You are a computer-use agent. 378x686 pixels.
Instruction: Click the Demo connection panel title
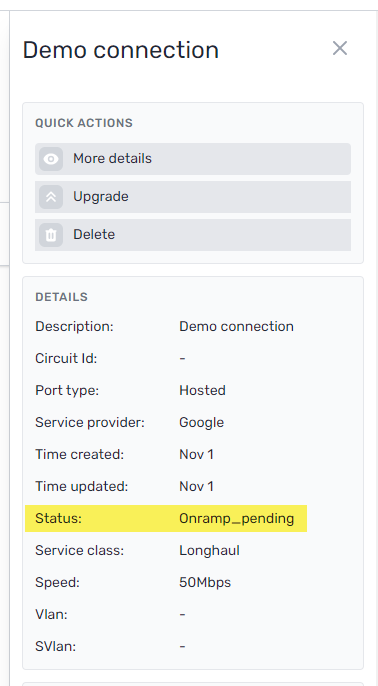(121, 50)
